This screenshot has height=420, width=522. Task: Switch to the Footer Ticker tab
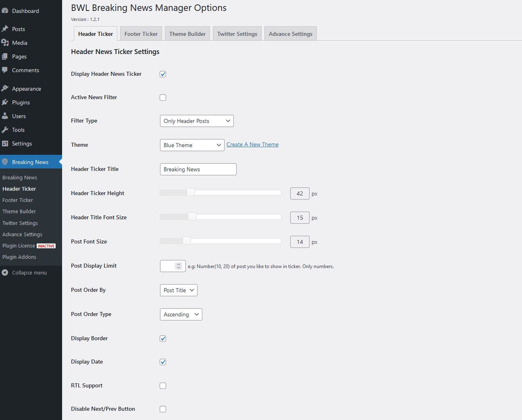141,34
